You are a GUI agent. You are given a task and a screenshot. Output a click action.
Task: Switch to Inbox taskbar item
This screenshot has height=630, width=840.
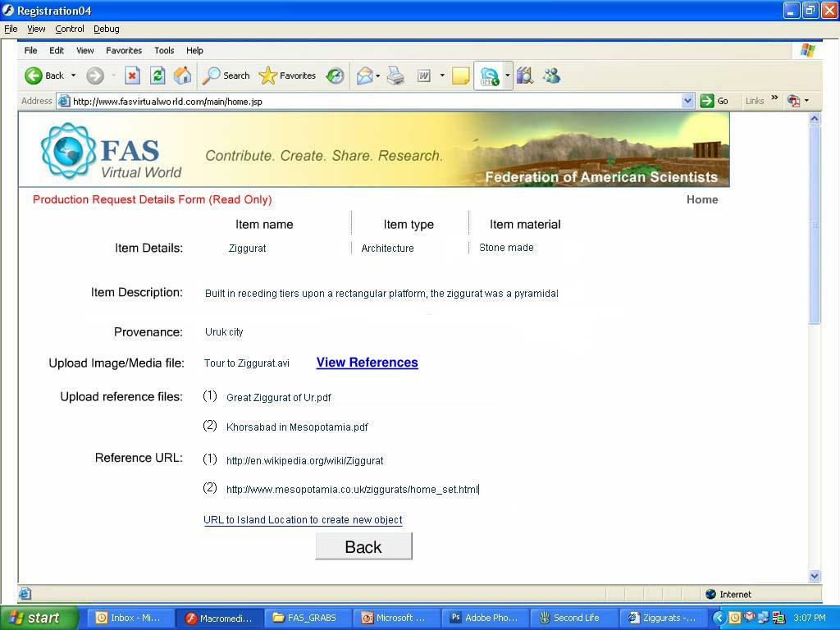129,618
